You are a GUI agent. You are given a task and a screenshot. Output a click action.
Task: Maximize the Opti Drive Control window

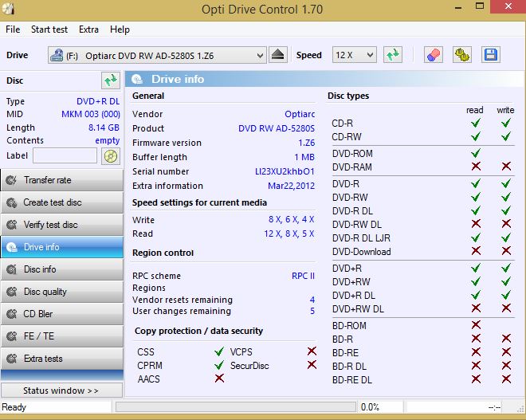(480, 6)
